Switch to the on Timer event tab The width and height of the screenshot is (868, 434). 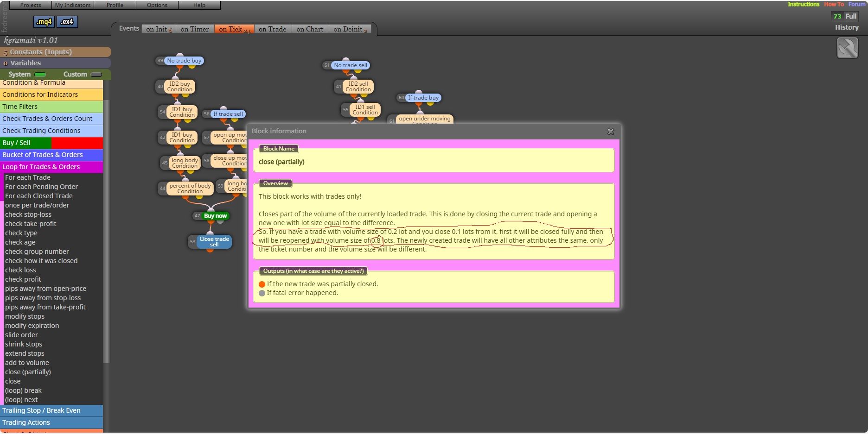pyautogui.click(x=195, y=29)
